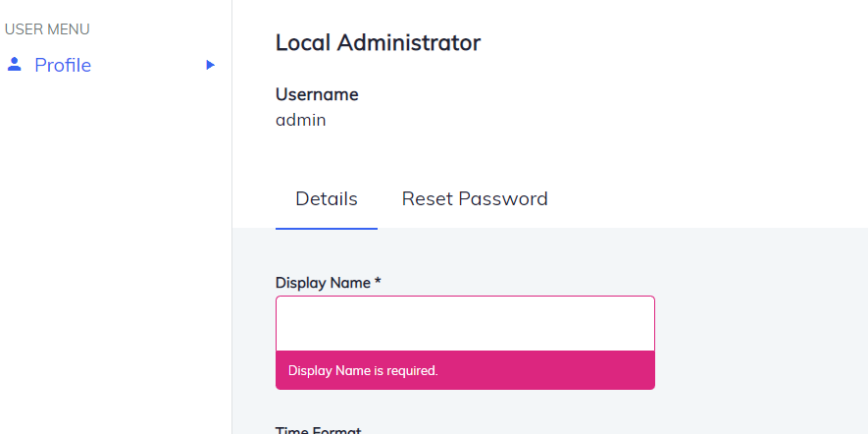868x434 pixels.
Task: Click the Profile person icon
Action: 14,65
